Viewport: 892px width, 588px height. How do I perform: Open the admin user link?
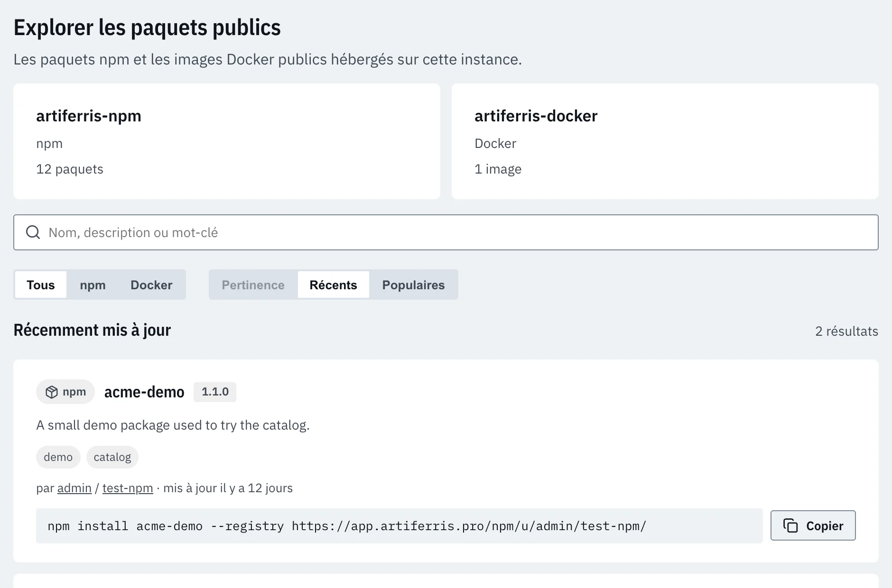(74, 488)
